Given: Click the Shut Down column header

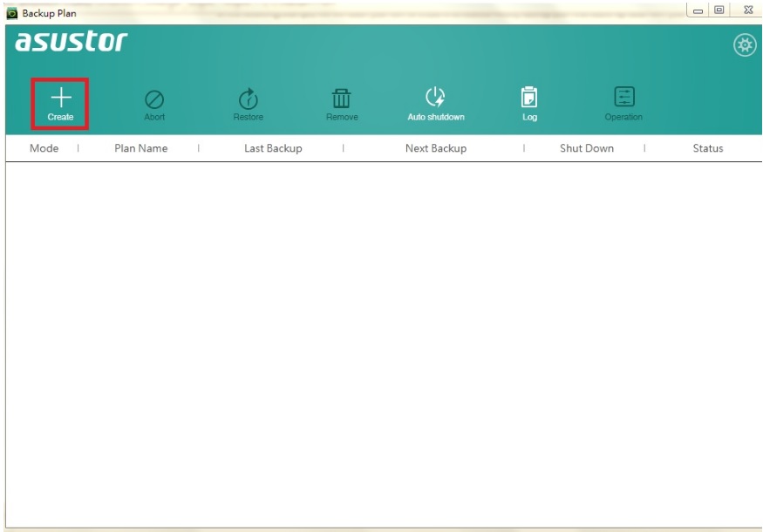Looking at the screenshot, I should pyautogui.click(x=587, y=148).
